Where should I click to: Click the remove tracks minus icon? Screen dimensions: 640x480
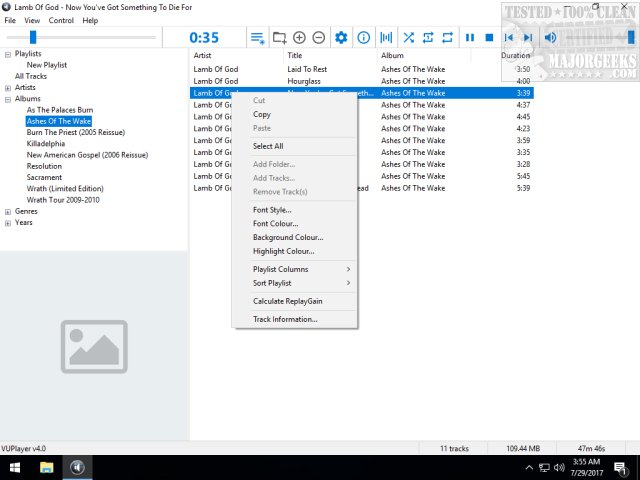(x=318, y=37)
